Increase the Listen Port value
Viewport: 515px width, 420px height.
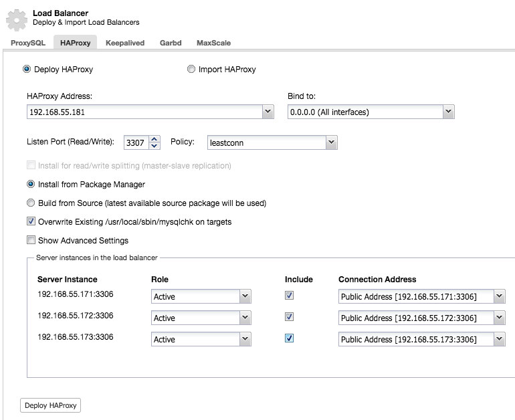pos(154,139)
